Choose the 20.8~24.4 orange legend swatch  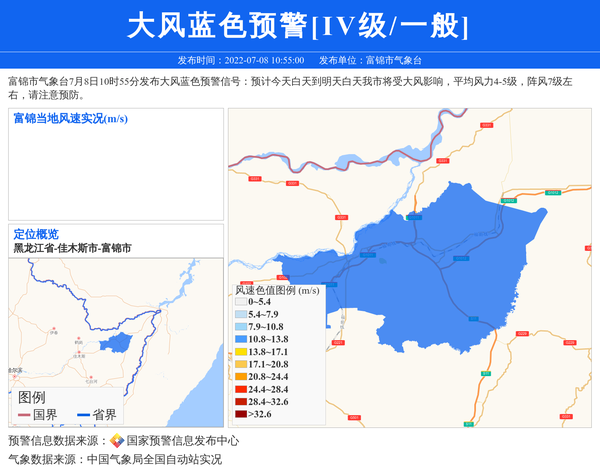[241, 377]
